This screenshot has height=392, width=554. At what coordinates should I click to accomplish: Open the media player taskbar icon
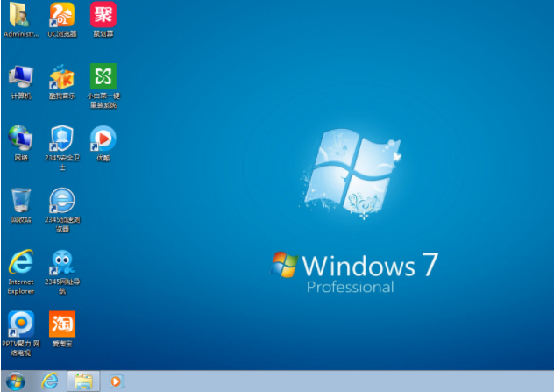coord(117,381)
